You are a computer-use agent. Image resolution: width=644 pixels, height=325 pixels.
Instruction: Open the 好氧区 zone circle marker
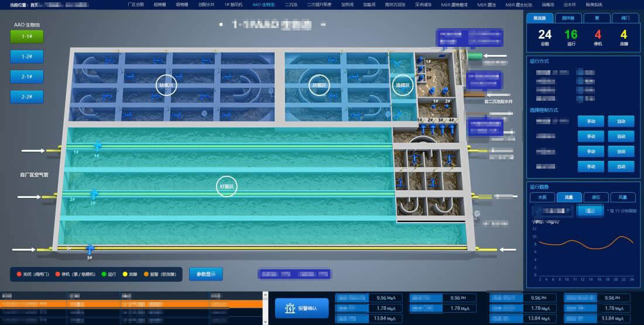click(x=227, y=186)
